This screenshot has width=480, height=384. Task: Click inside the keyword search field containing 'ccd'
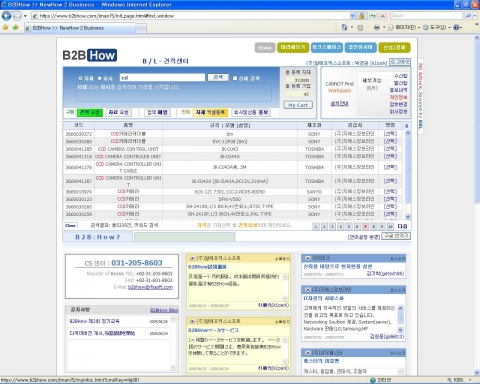tap(162, 78)
